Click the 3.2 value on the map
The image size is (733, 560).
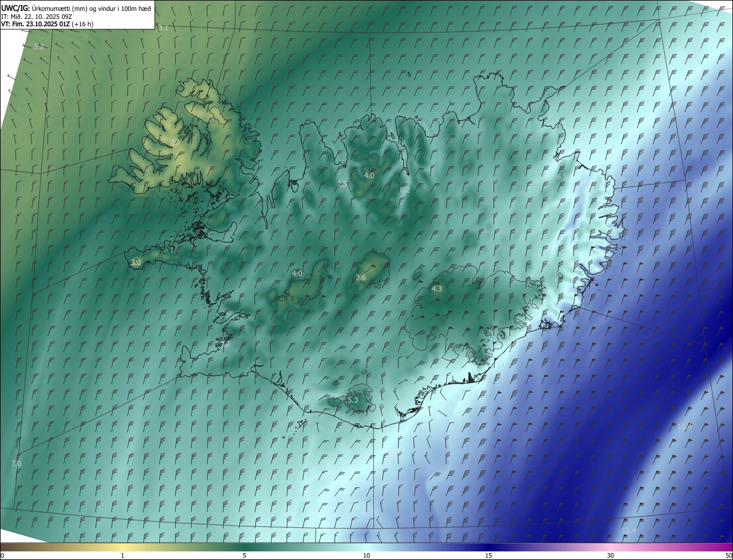38,46
